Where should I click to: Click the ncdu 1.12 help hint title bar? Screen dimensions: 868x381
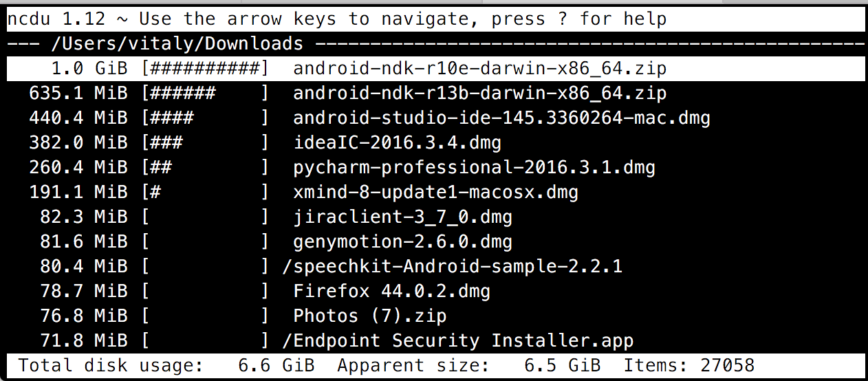[x=337, y=19]
